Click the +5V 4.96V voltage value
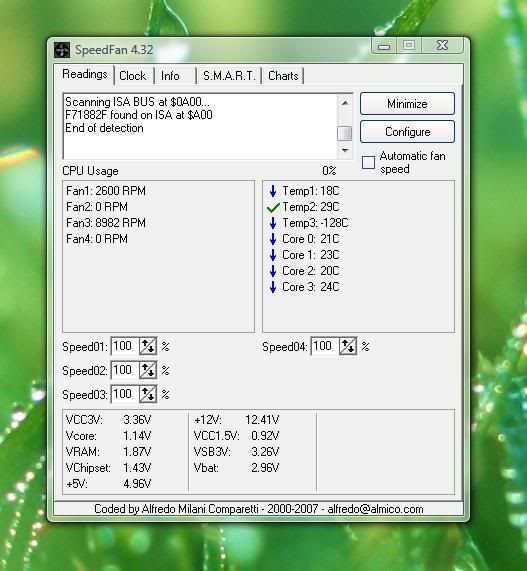The image size is (527, 571). point(137,484)
